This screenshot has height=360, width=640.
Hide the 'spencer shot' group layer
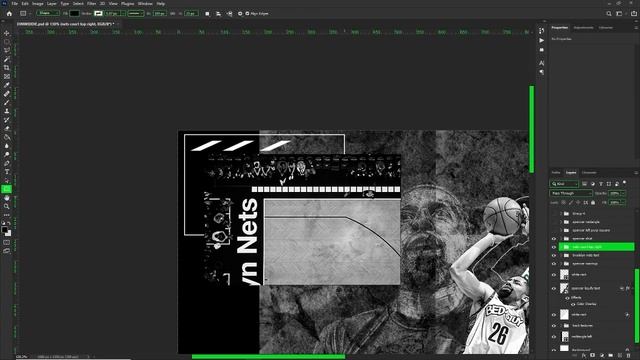(554, 239)
